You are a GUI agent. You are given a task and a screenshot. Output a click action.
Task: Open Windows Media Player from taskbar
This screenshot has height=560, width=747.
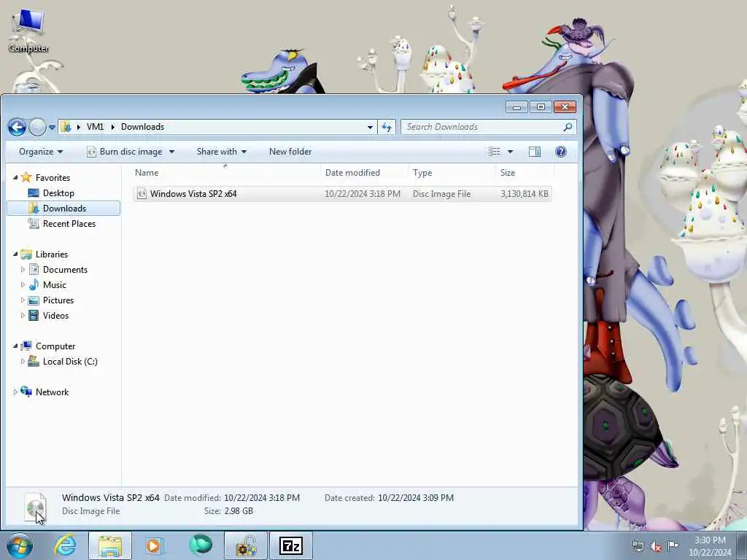(155, 545)
